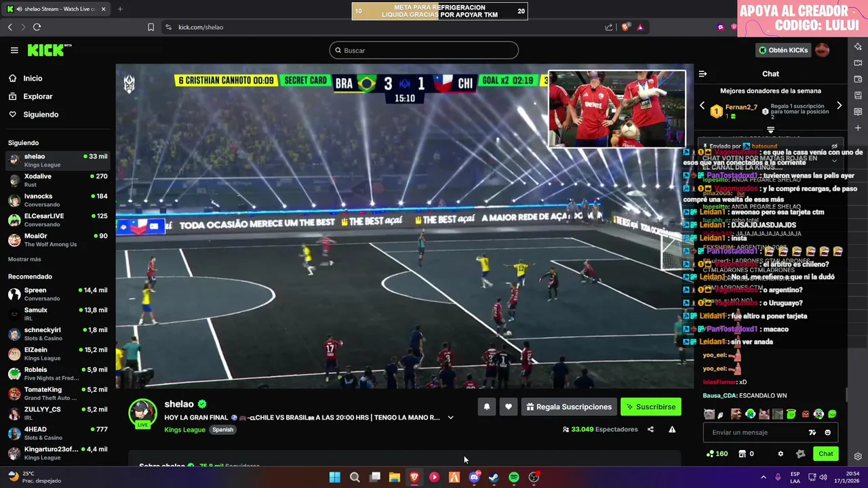Follow the channel with the heart icon

coord(509,407)
